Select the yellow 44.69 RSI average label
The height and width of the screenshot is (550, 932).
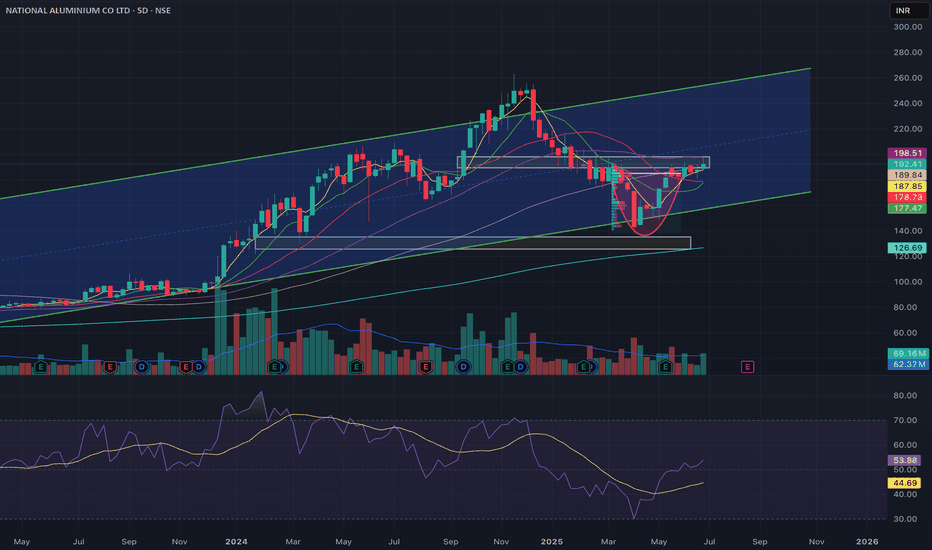click(x=904, y=483)
